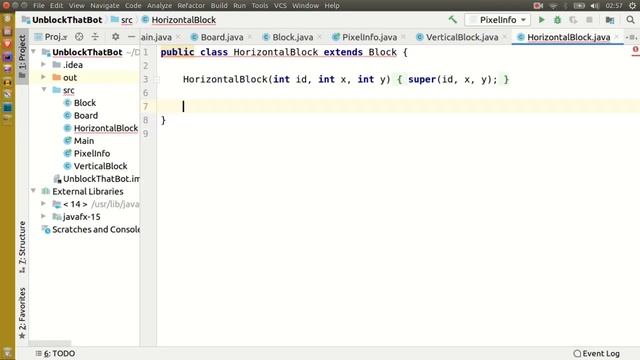
Task: Toggle the 7: Structure tool window
Action: tap(22, 247)
